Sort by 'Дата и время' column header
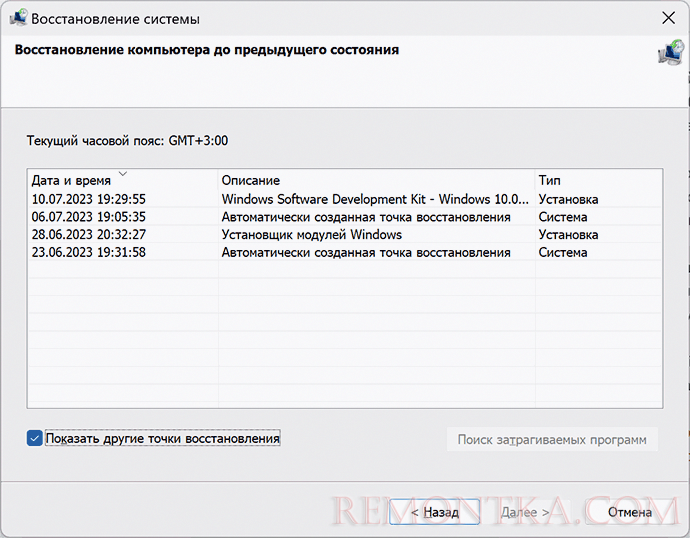Image resolution: width=690 pixels, height=538 pixels. pyautogui.click(x=122, y=180)
